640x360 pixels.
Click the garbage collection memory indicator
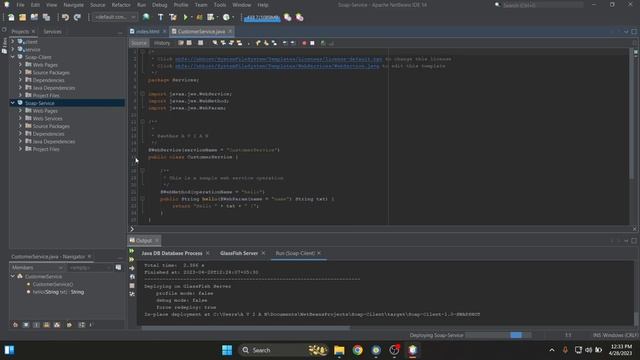[262, 18]
